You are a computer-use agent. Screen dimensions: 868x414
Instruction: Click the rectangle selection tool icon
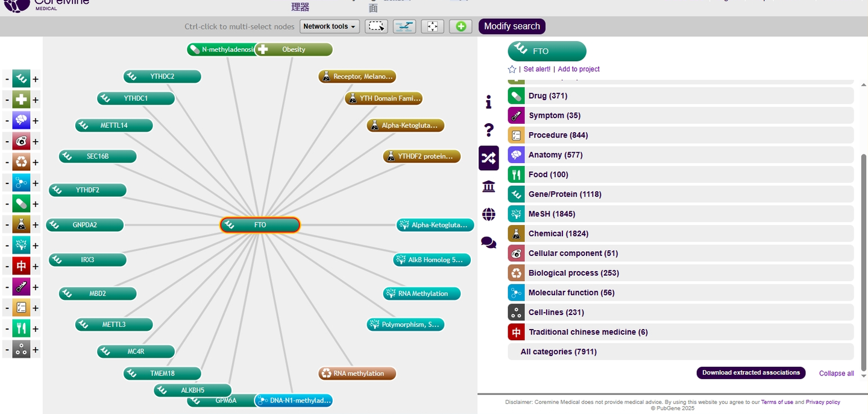376,27
